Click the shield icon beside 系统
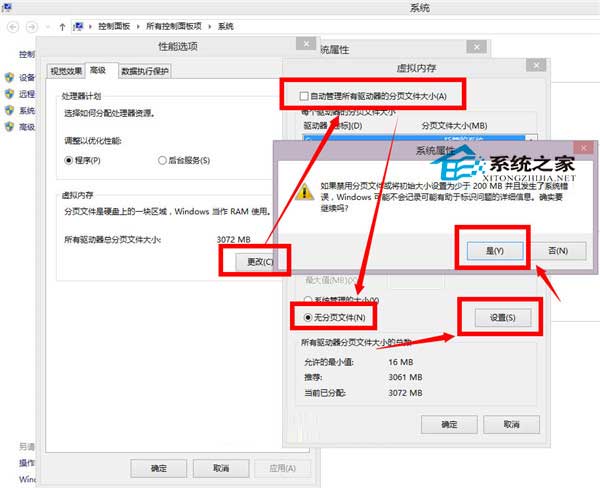The image size is (600, 488). [x=9, y=111]
